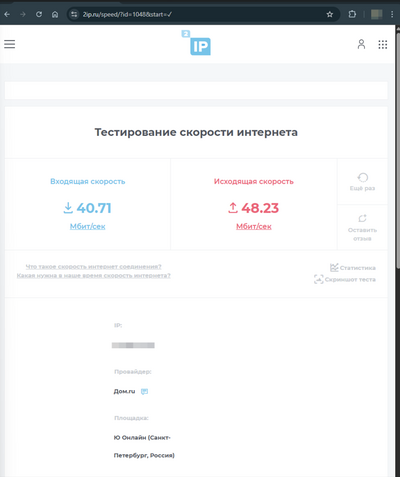The image size is (400, 477).
Task: Open the browser profile avatar
Action: (377, 14)
